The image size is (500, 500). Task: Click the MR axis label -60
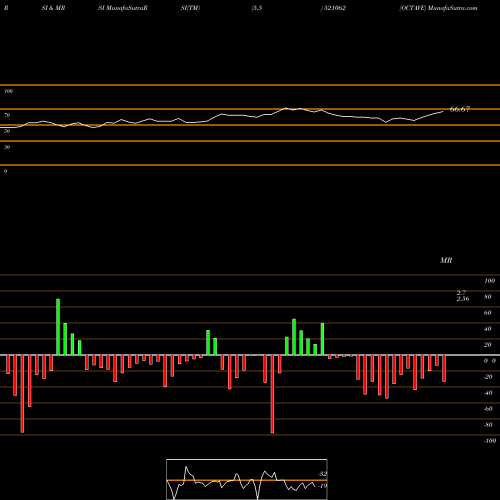(488, 409)
